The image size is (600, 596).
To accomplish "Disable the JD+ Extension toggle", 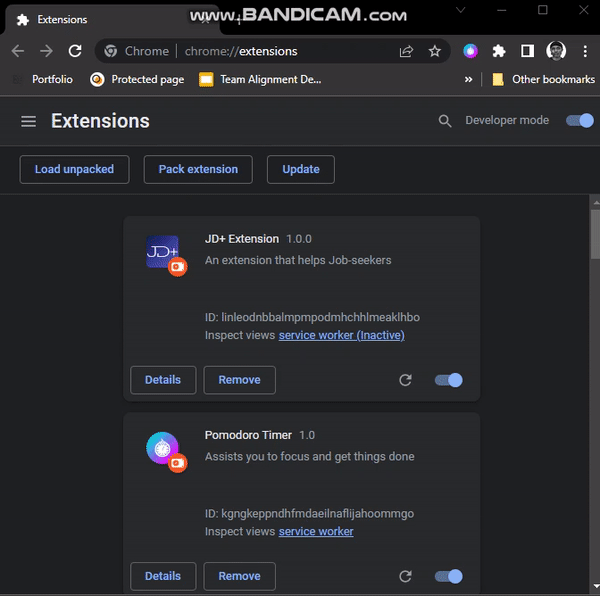I will tap(449, 380).
